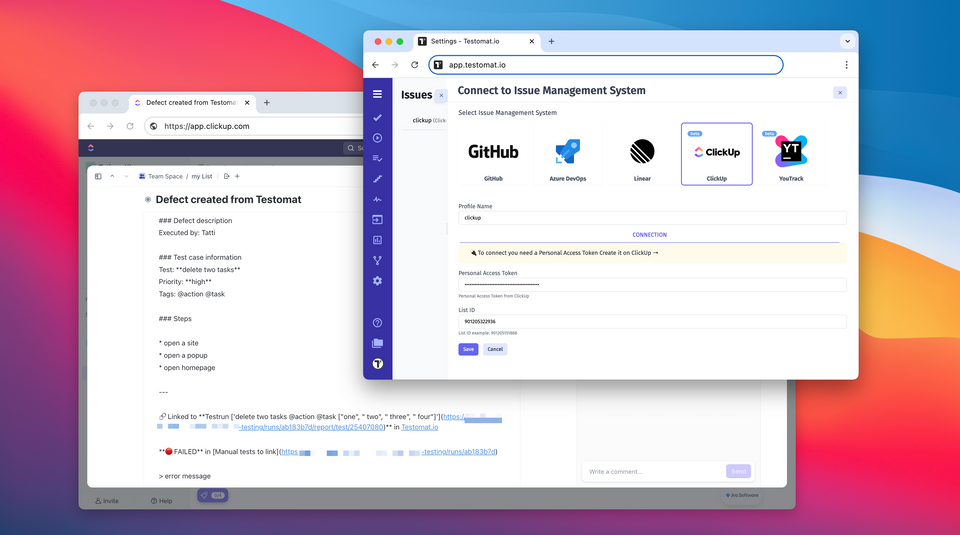
Task: Open the folder Projects icon in Testomat sidebar
Action: pos(377,343)
